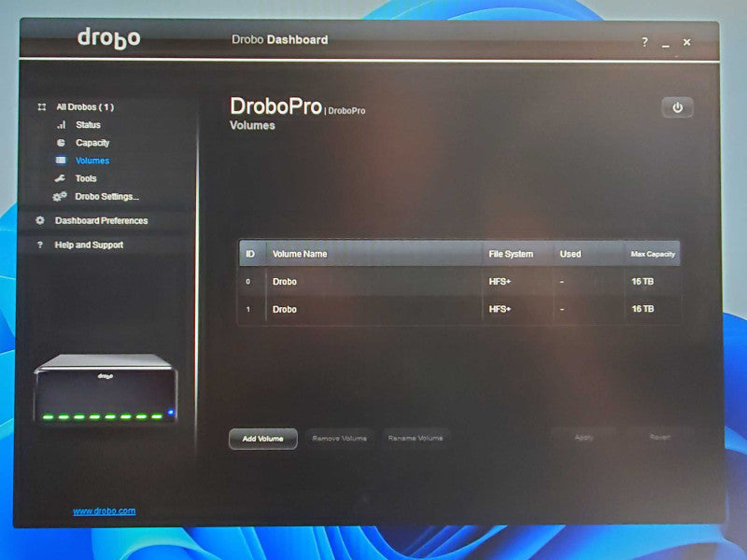This screenshot has width=747, height=560.
Task: Click the Add Volume button
Action: [x=263, y=439]
